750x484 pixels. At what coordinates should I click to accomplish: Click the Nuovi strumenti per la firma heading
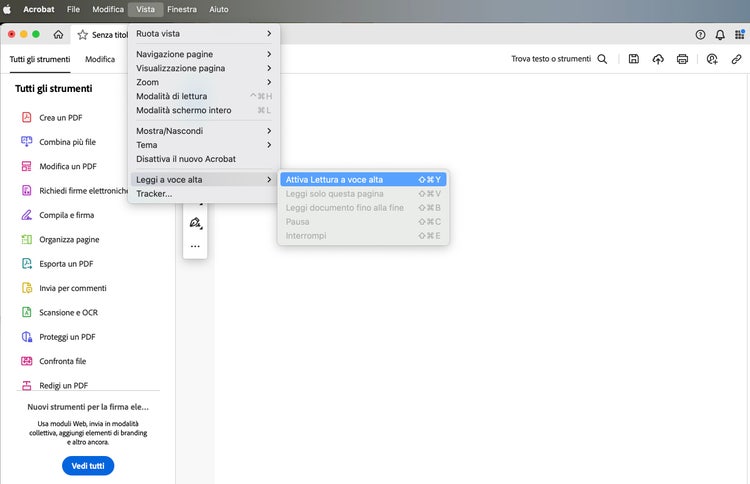(88, 407)
